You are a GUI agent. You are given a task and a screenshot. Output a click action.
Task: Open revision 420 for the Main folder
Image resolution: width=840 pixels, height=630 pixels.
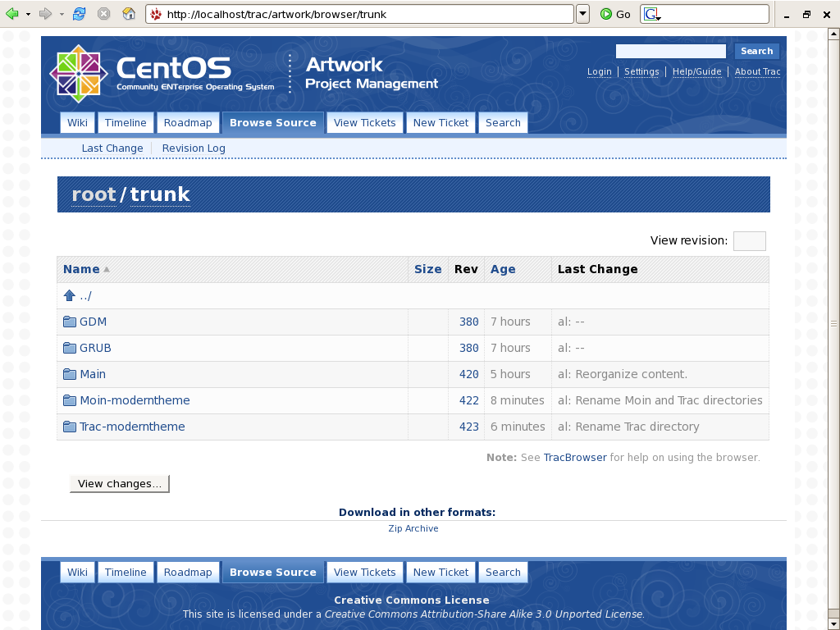click(x=468, y=374)
